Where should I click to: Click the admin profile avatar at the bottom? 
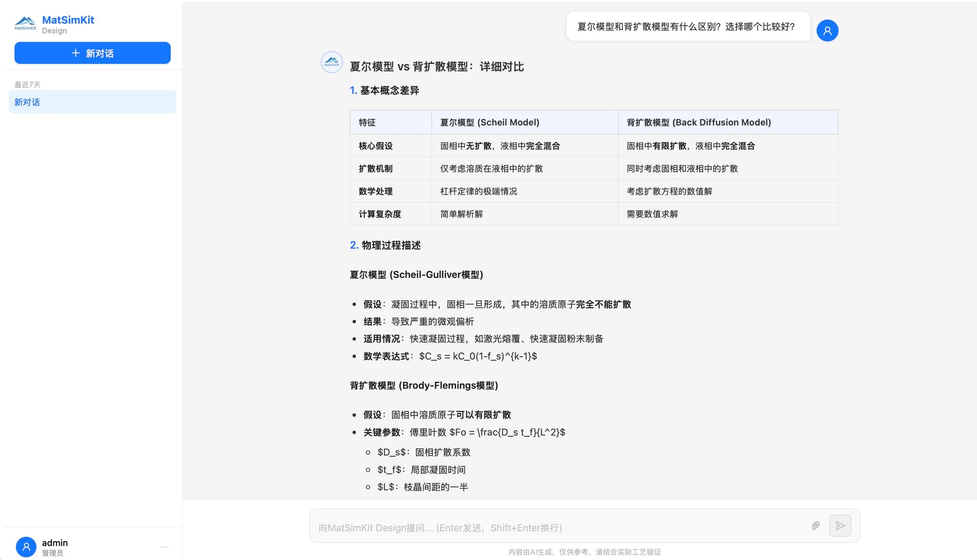26,546
